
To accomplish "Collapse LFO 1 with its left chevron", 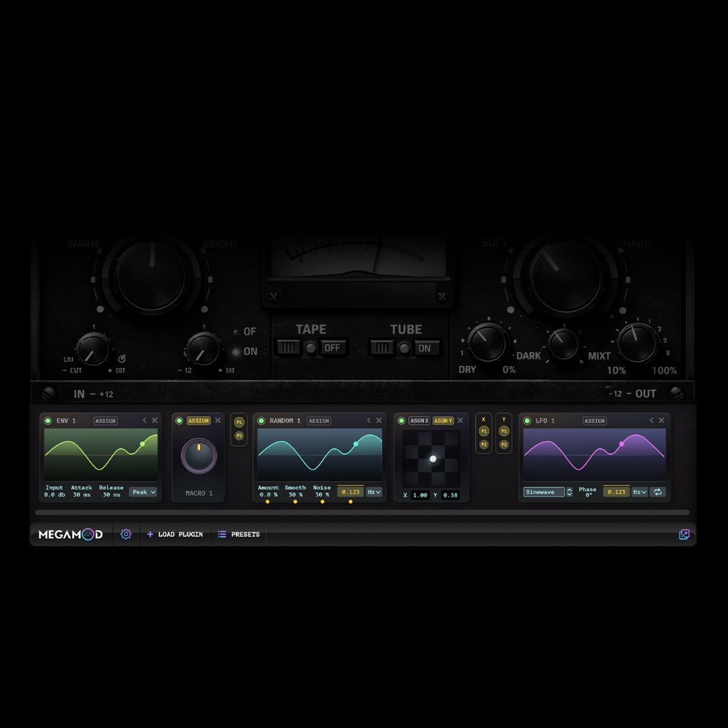I will tap(651, 420).
